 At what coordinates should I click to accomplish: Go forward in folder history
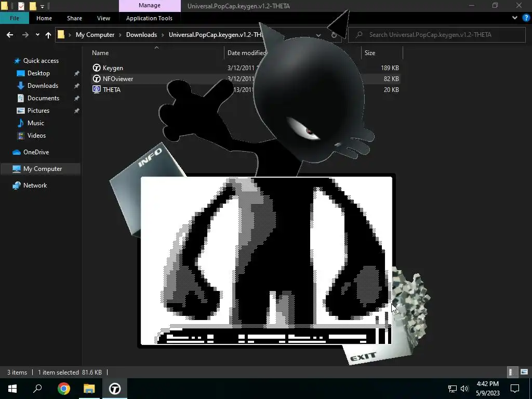[25, 35]
